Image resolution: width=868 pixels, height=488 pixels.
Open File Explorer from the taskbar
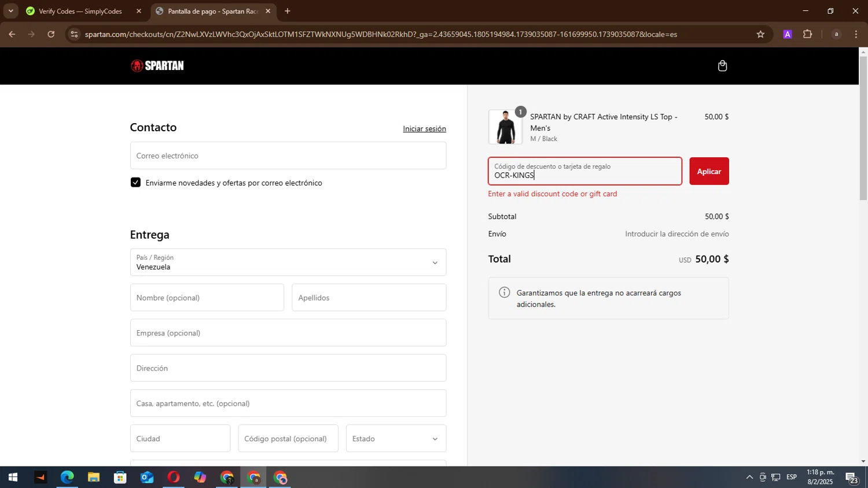click(94, 478)
